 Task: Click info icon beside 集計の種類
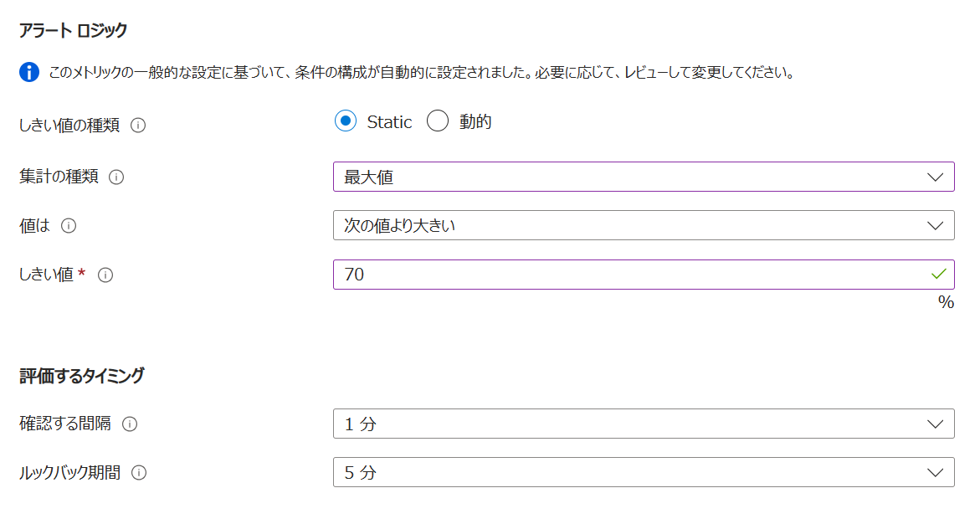(116, 177)
